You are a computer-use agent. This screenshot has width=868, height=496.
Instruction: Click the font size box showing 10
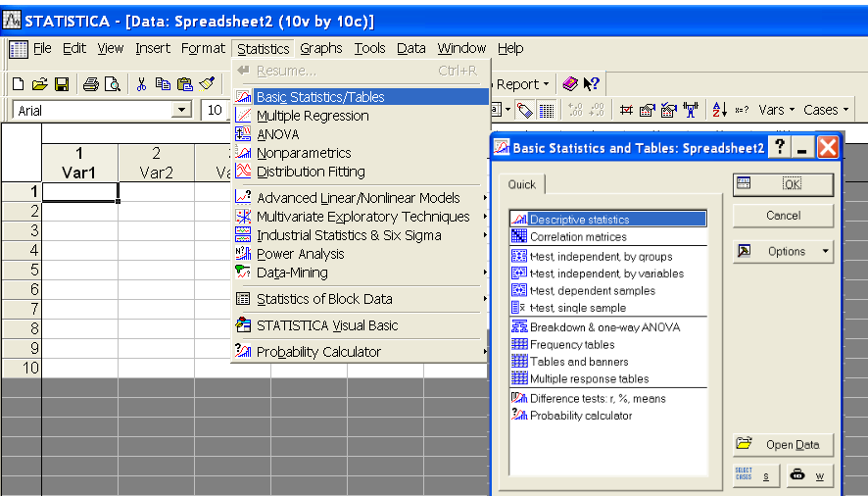click(x=215, y=110)
